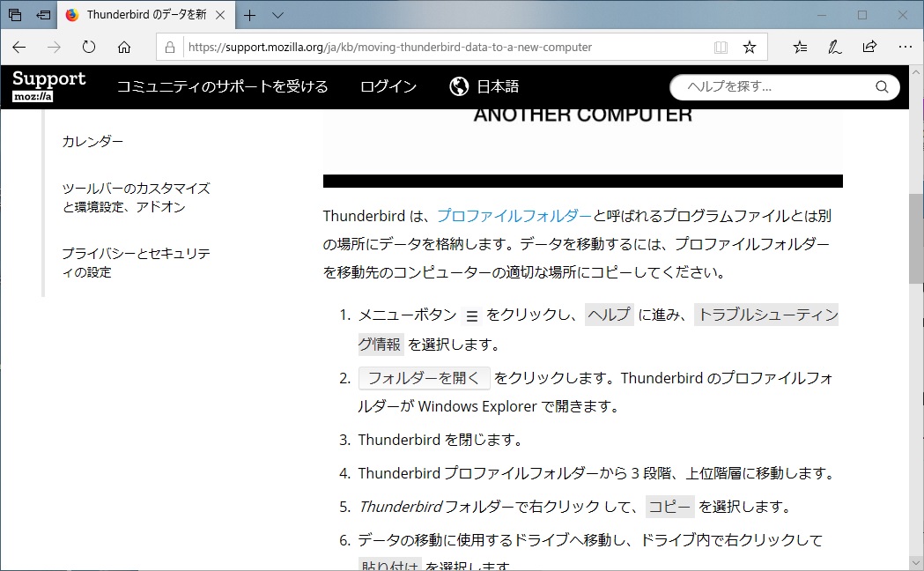Click the ヘルプ label in step 1
The height and width of the screenshot is (571, 924).
[x=610, y=315]
